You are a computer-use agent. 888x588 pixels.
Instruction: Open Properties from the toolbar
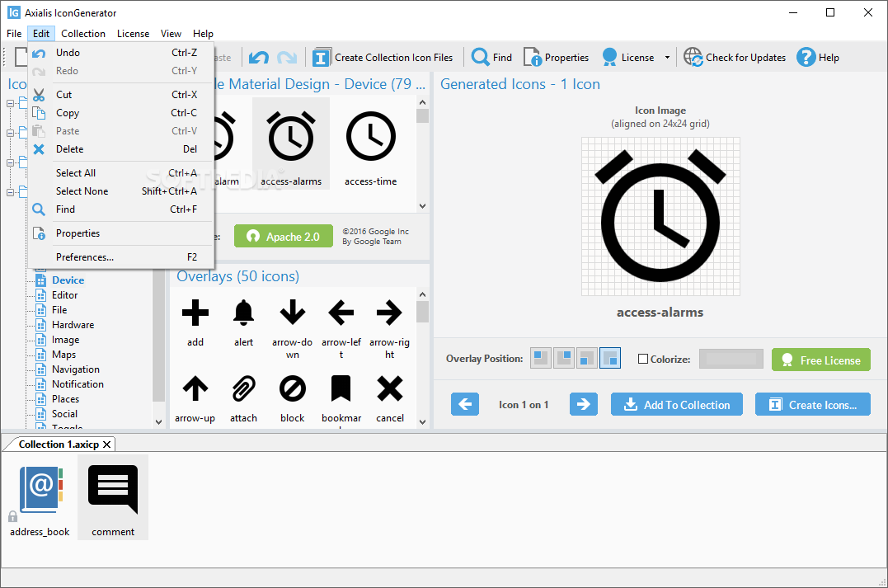point(556,57)
